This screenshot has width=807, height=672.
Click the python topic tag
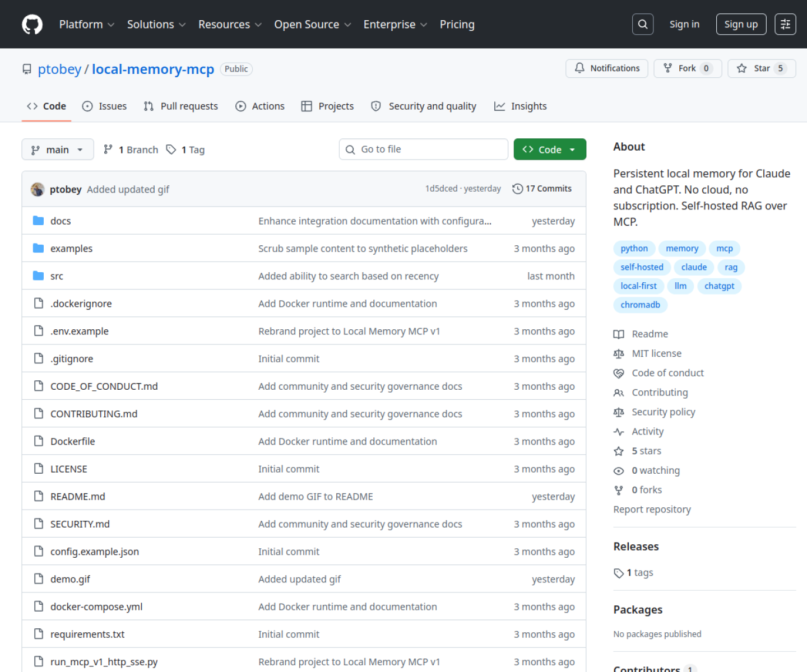pyautogui.click(x=634, y=249)
